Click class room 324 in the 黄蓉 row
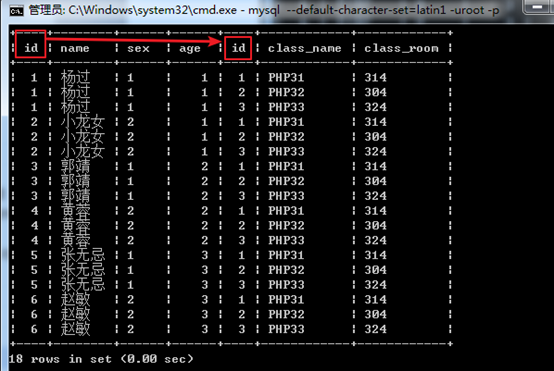Viewport: 554px width, 371px height. (375, 241)
